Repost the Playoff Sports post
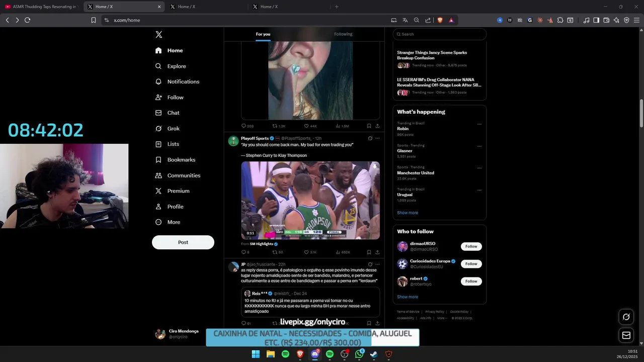 (x=278, y=252)
